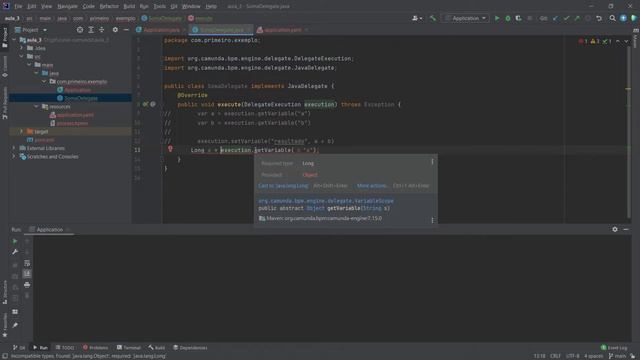Collapse the resources folder

(x=36, y=107)
